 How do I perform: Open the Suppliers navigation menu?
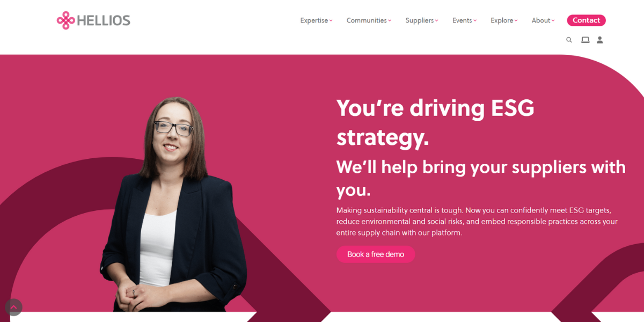[x=420, y=20]
